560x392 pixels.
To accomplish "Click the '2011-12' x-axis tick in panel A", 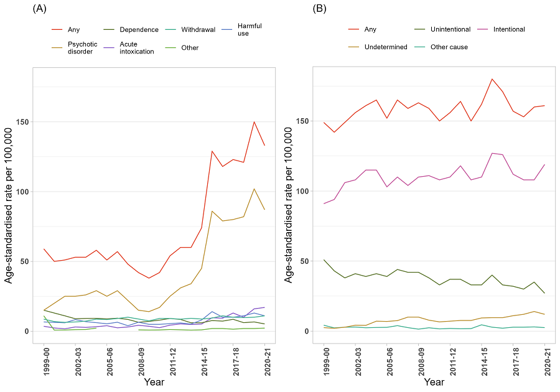I will 173,361.
